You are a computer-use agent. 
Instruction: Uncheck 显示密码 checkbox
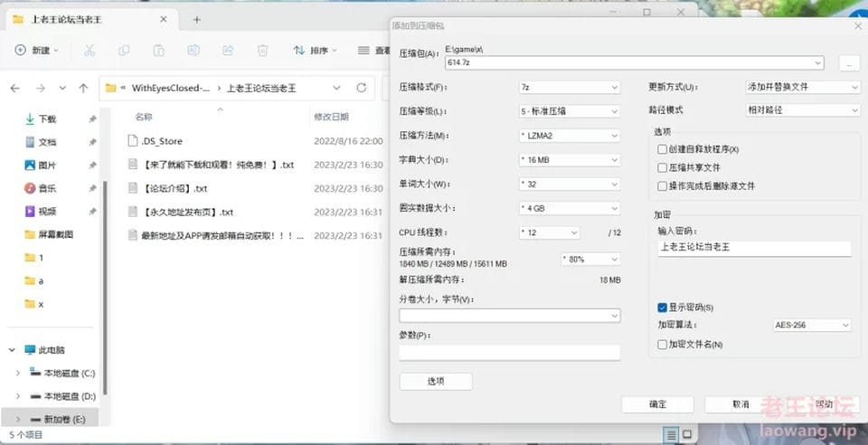[x=662, y=308]
